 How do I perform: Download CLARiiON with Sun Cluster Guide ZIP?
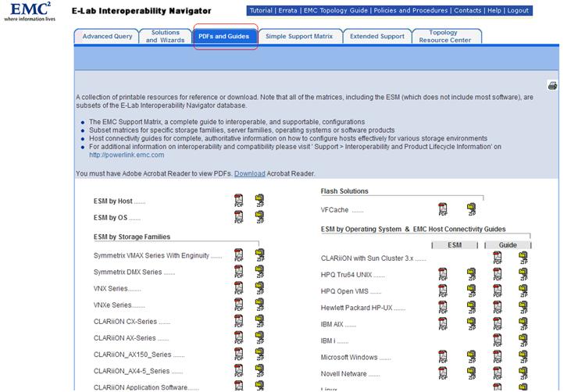(x=523, y=258)
